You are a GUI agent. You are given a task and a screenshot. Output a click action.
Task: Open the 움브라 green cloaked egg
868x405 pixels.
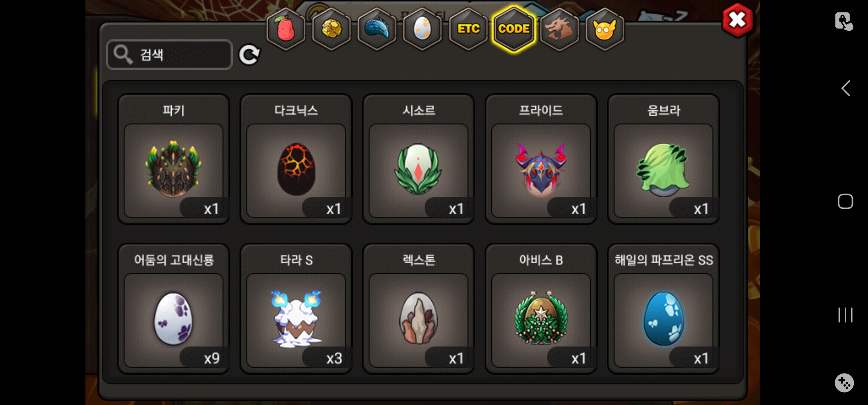pyautogui.click(x=663, y=159)
